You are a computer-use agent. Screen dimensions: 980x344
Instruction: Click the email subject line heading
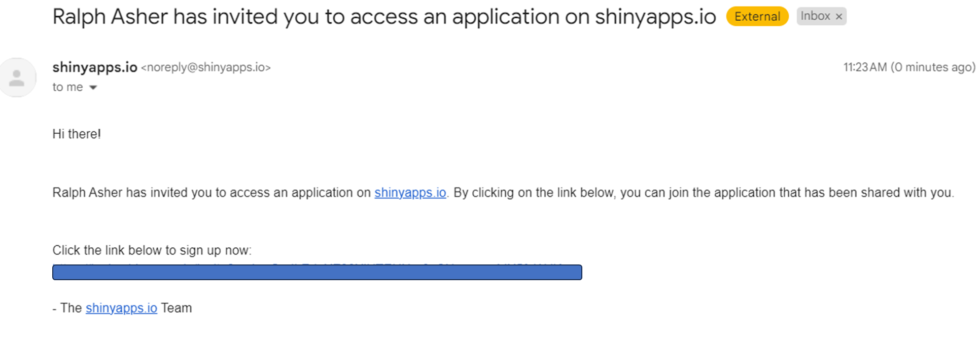(384, 17)
